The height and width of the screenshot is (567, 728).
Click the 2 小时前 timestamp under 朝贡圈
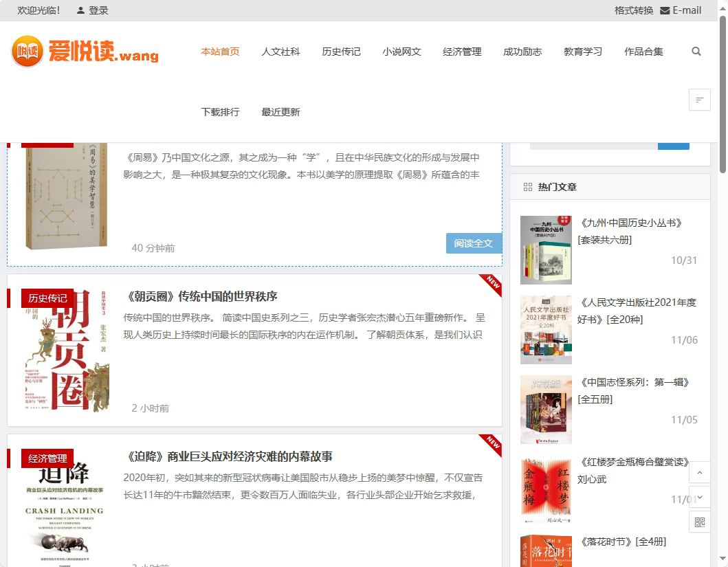point(151,408)
